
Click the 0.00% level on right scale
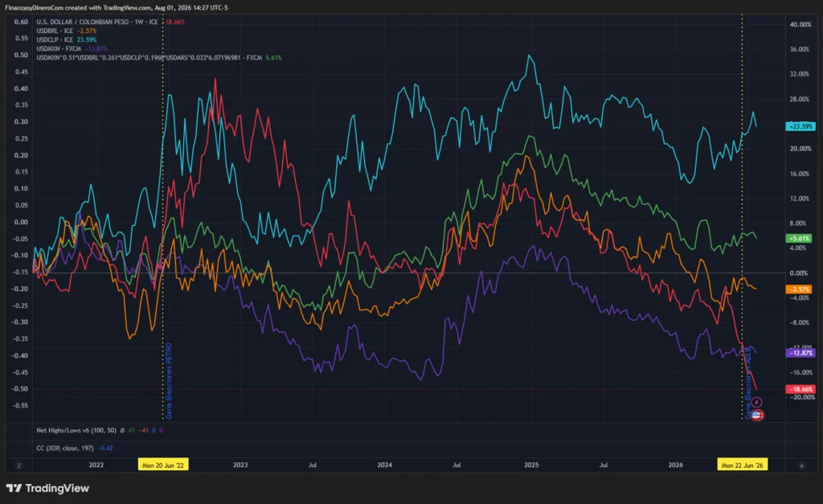[x=799, y=273]
